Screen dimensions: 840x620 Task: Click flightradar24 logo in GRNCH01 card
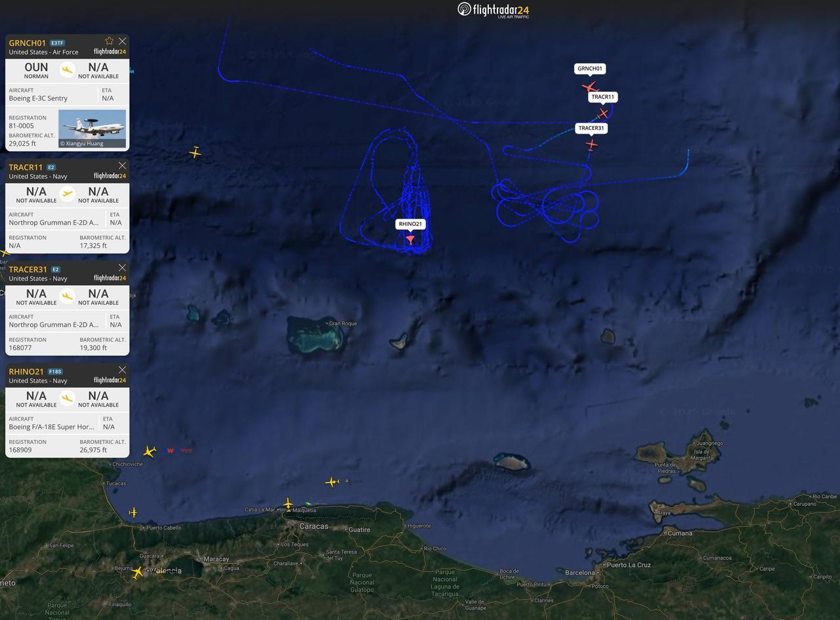[110, 51]
